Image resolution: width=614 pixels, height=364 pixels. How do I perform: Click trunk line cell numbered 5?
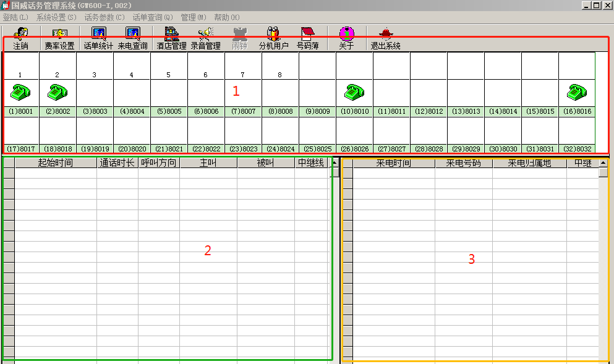point(169,66)
